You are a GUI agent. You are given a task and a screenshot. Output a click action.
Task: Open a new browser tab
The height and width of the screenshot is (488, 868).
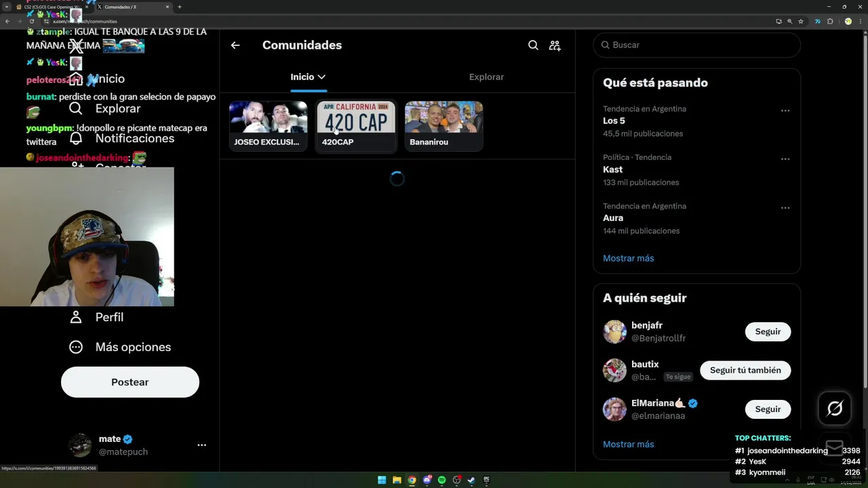(x=180, y=7)
